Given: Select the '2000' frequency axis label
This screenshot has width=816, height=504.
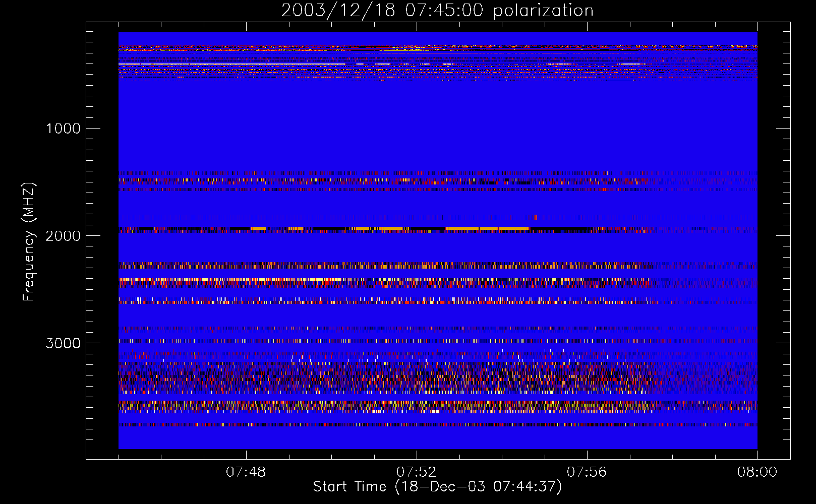Looking at the screenshot, I should pos(64,236).
